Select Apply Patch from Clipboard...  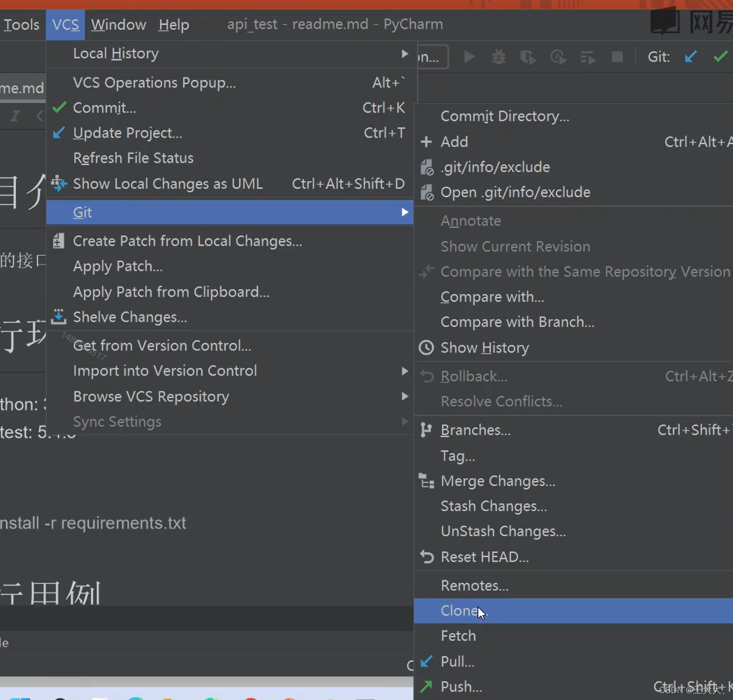230,292
